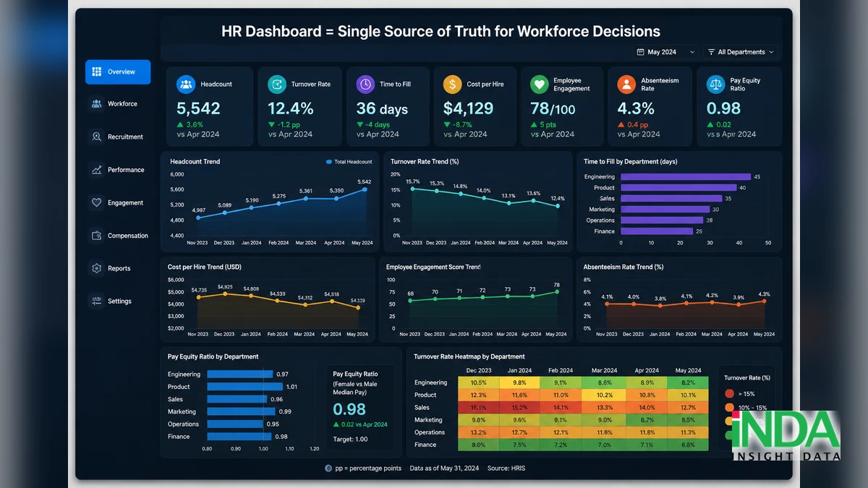The width and height of the screenshot is (868, 488).
Task: Click the Turnover Rate value 12.4%
Action: click(291, 108)
